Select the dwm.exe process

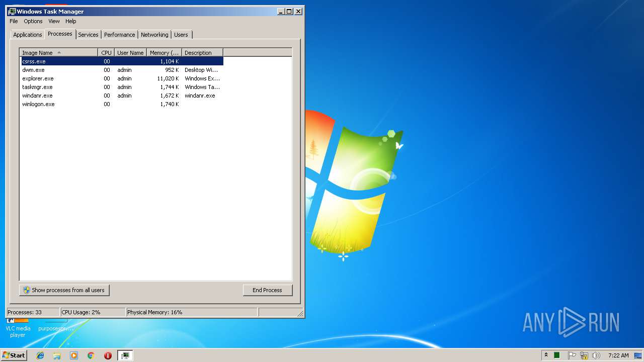[x=33, y=70]
